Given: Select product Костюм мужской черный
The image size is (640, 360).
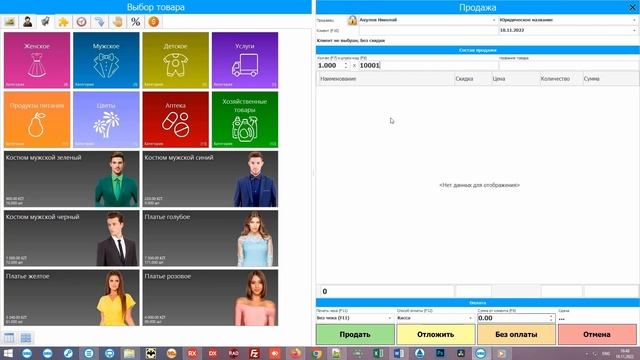Looking at the screenshot, I should click(x=71, y=238).
